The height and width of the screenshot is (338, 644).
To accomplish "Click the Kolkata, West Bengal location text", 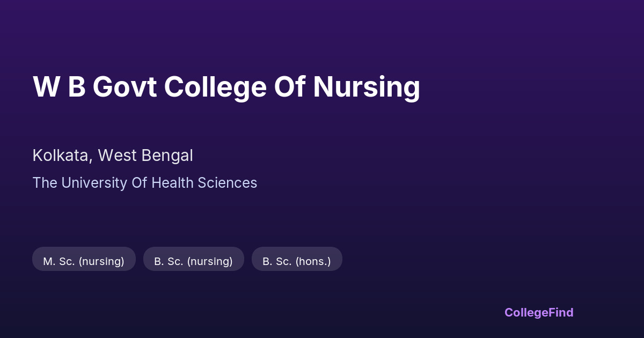I will pos(113,156).
